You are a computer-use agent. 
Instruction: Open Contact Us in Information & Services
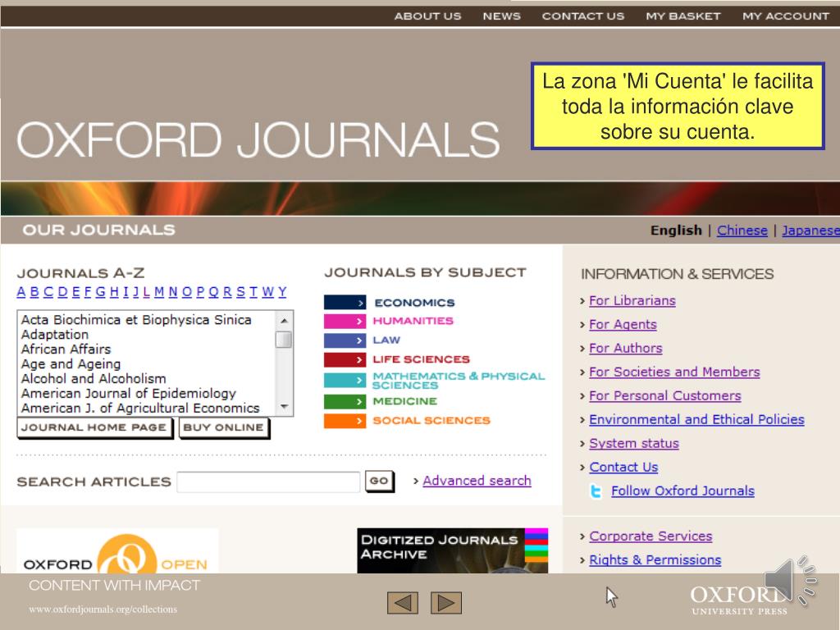click(x=623, y=467)
